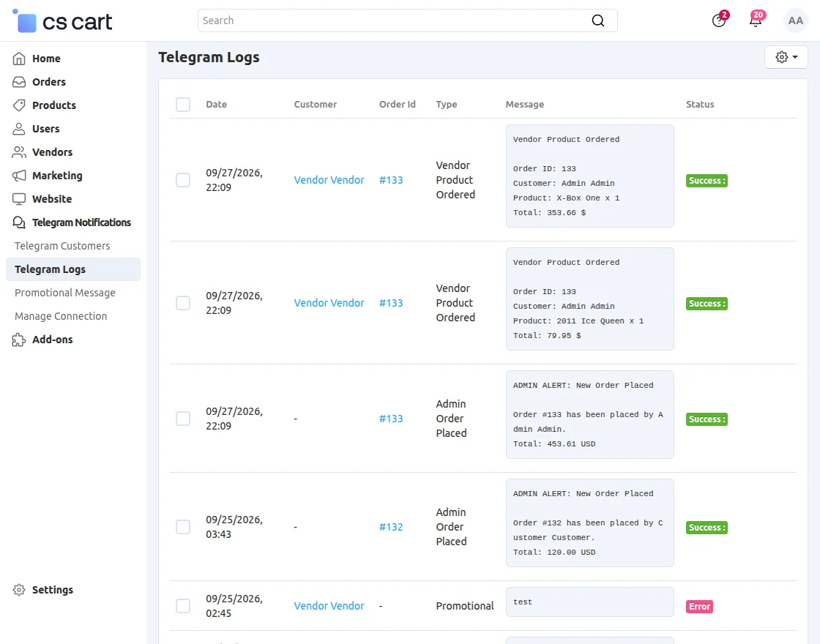Open Vendor Vendor link in Promotional row

[x=329, y=606]
